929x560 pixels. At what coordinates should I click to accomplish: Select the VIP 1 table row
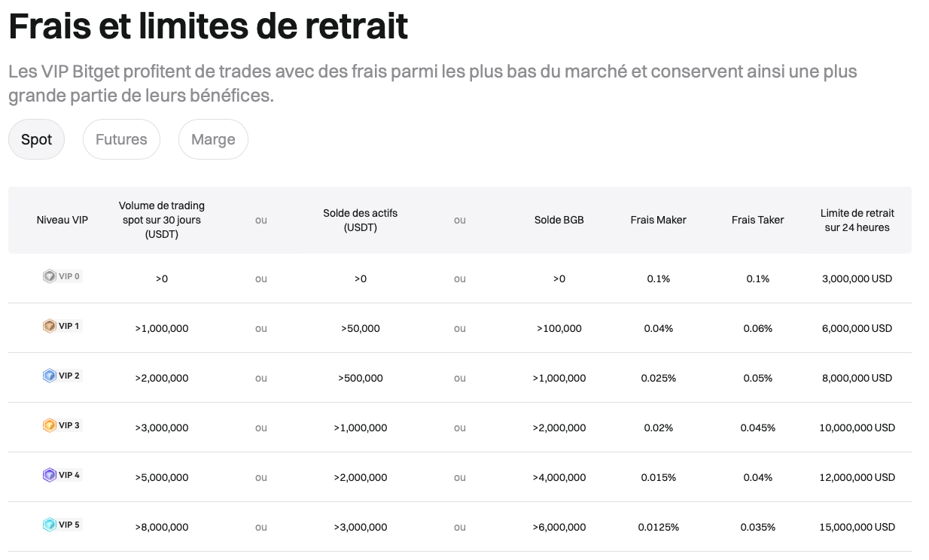tap(464, 327)
